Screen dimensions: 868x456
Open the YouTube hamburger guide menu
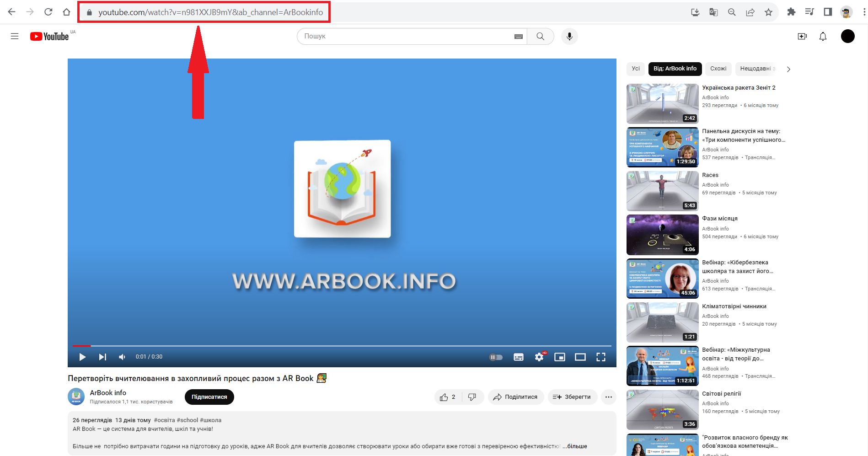(x=15, y=36)
